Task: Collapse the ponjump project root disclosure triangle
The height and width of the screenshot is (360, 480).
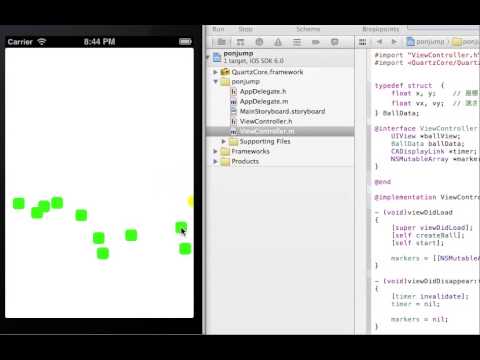Action: tap(208, 57)
